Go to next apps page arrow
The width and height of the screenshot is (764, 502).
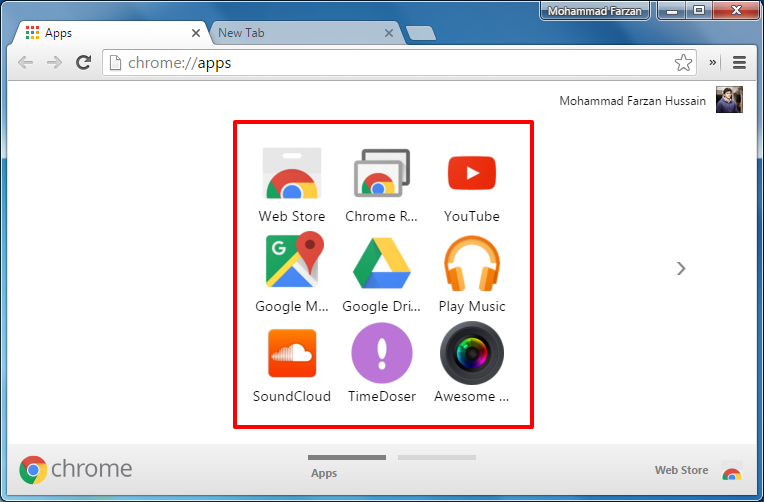681,269
